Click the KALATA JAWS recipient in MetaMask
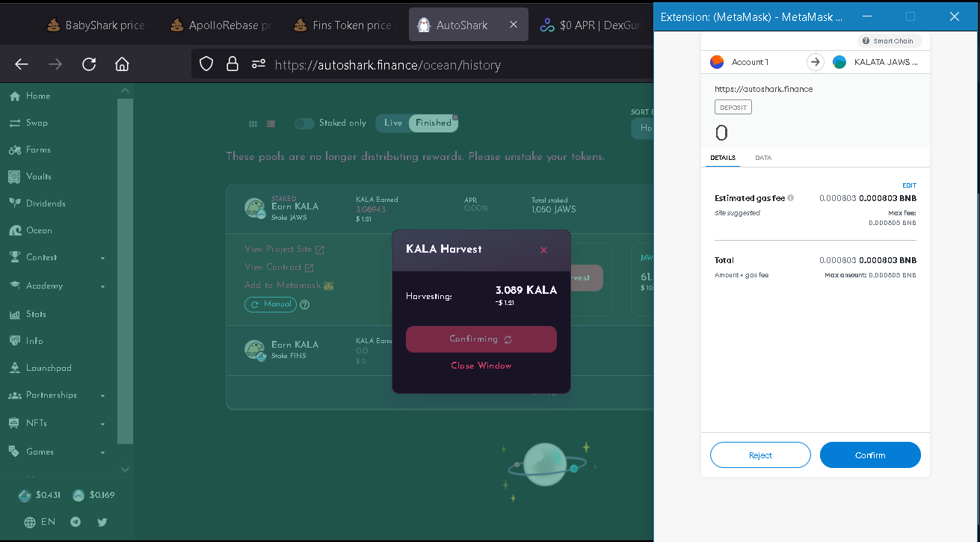The height and width of the screenshot is (542, 980). [877, 62]
